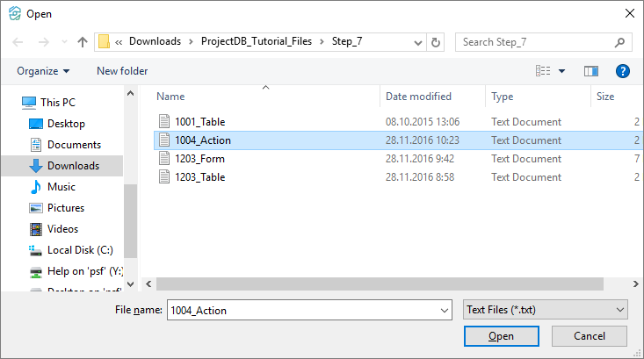The width and height of the screenshot is (644, 359).
Task: Expand the File name history dropdown
Action: pyautogui.click(x=443, y=310)
